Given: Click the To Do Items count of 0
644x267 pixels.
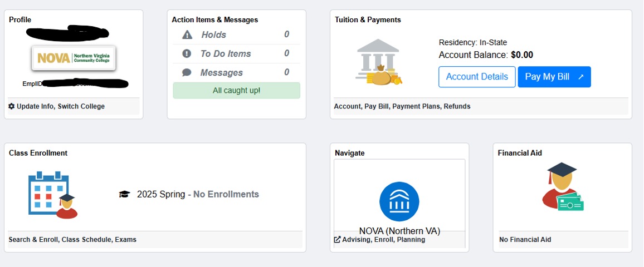Looking at the screenshot, I should [x=287, y=53].
